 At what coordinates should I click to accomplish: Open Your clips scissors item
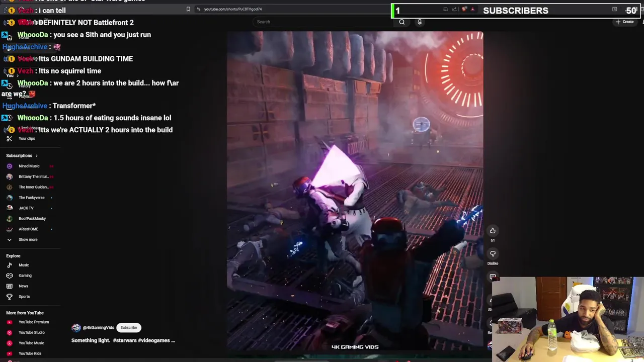(x=20, y=138)
